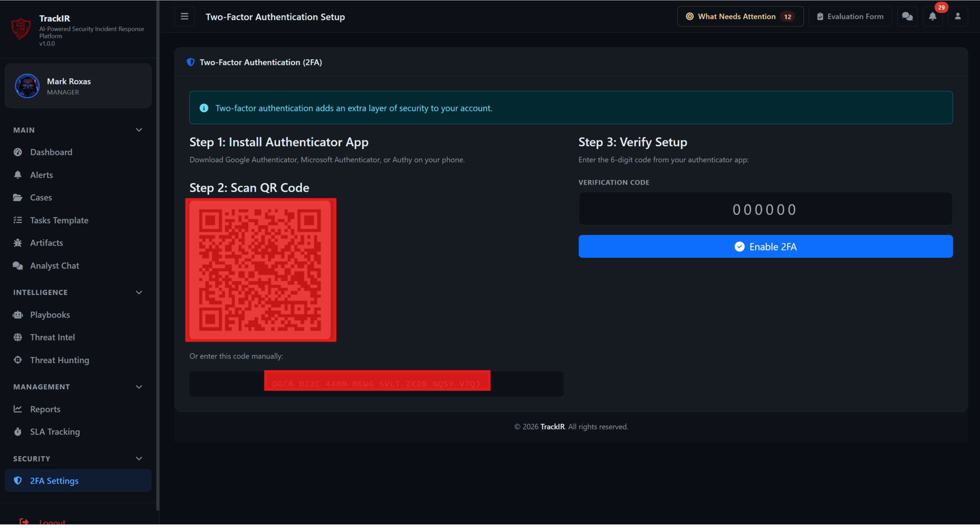Image resolution: width=980 pixels, height=528 pixels.
Task: Click the Analyst Chat bubbles icon
Action: click(18, 266)
